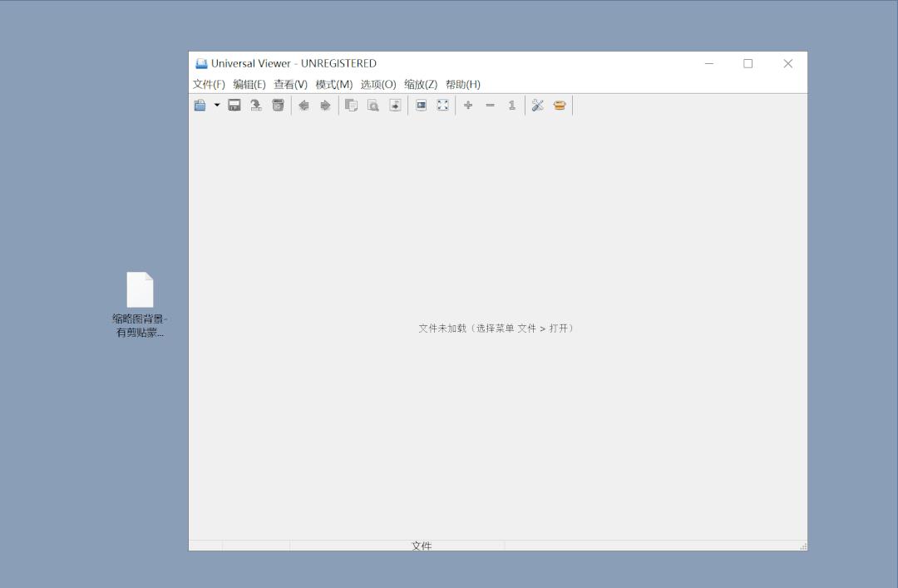Click the Find magnifier toolbar icon

373,105
